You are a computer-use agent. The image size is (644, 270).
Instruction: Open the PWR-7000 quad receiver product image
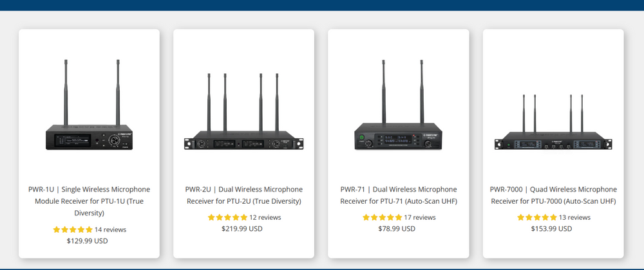pos(553,123)
